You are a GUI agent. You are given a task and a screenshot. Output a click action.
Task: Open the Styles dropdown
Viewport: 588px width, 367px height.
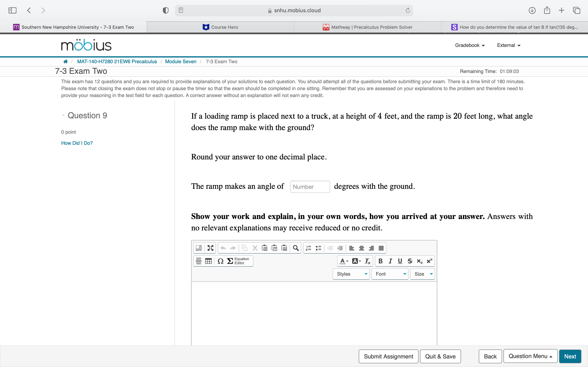tap(351, 274)
